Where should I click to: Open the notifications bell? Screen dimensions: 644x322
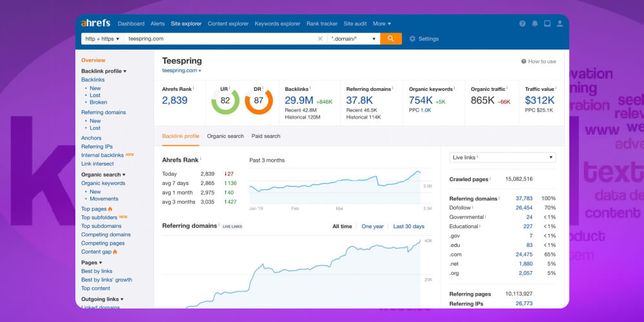(x=535, y=24)
